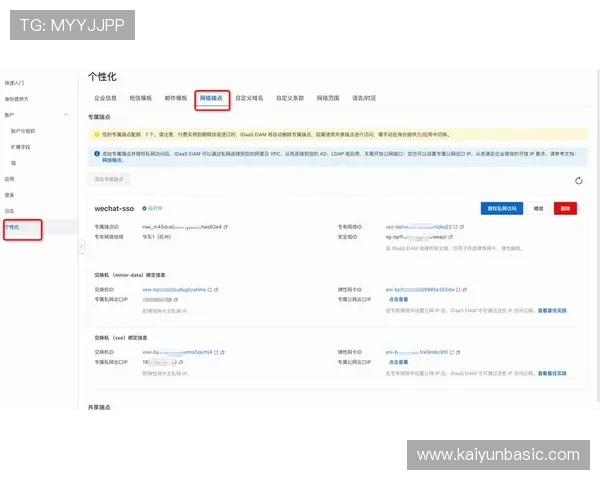Open the 网络端点 documentation link in notice
The height and width of the screenshot is (480, 600).
pyautogui.click(x=112, y=160)
